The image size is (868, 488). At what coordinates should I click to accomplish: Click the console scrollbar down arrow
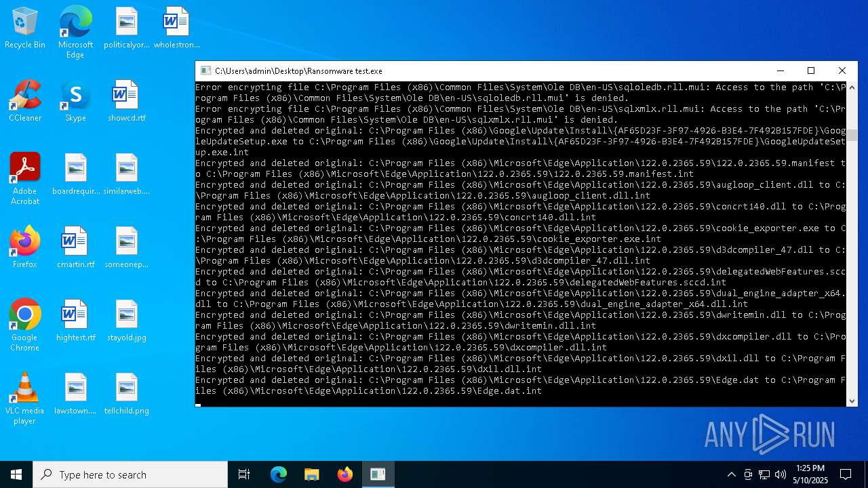click(852, 401)
